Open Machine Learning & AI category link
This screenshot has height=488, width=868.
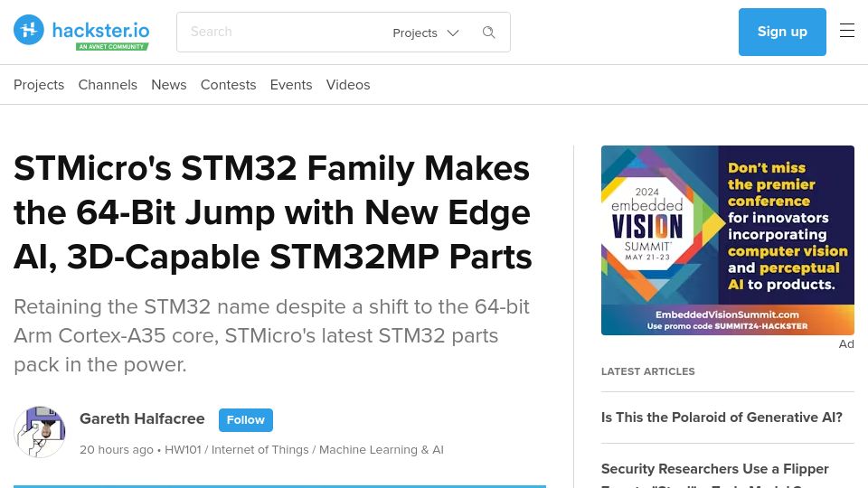tap(382, 450)
